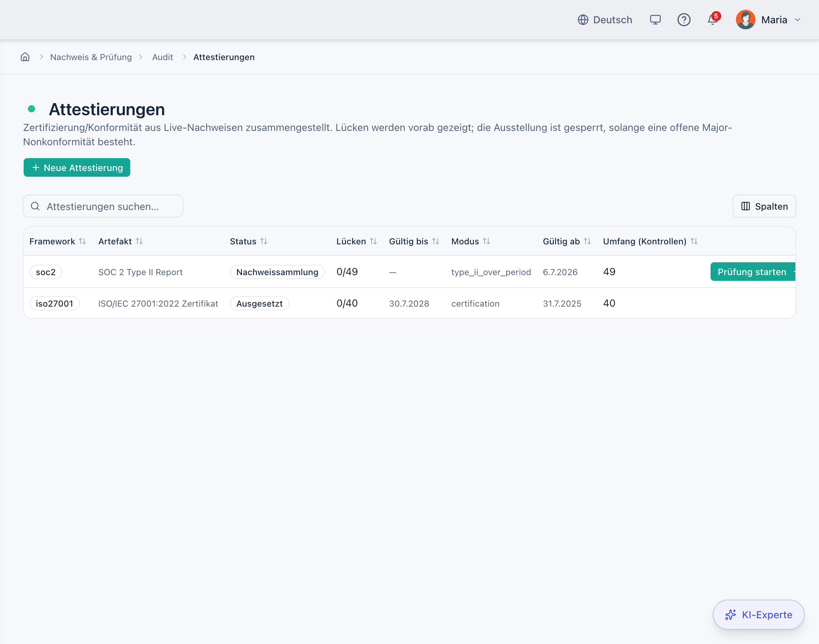This screenshot has width=819, height=644.
Task: Open the KI-Experte assistant
Action: 758,615
